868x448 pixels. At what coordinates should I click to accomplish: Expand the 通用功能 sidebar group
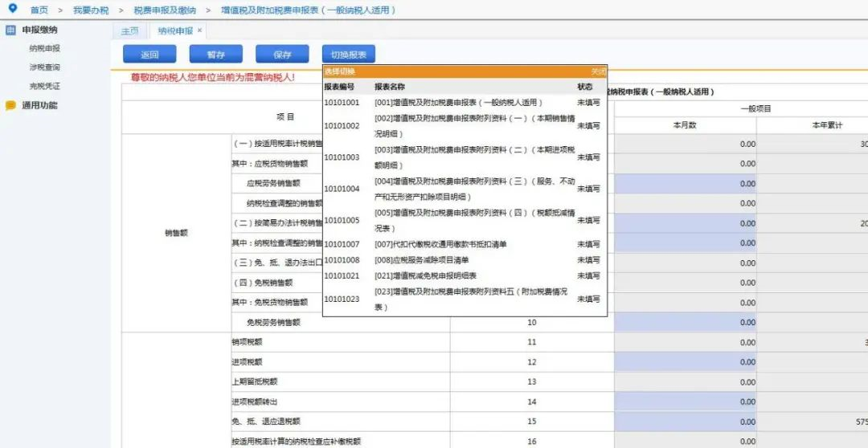(39, 106)
